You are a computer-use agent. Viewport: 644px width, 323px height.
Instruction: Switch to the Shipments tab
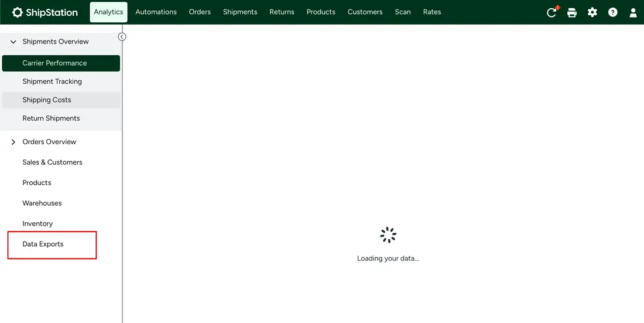tap(240, 12)
